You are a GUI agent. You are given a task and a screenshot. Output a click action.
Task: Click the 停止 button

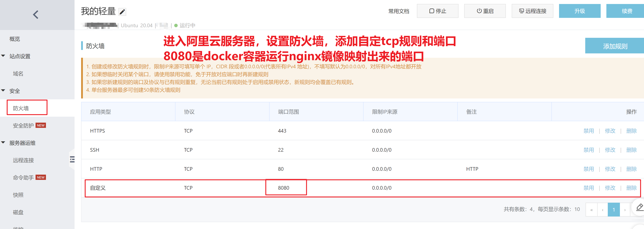tap(438, 11)
